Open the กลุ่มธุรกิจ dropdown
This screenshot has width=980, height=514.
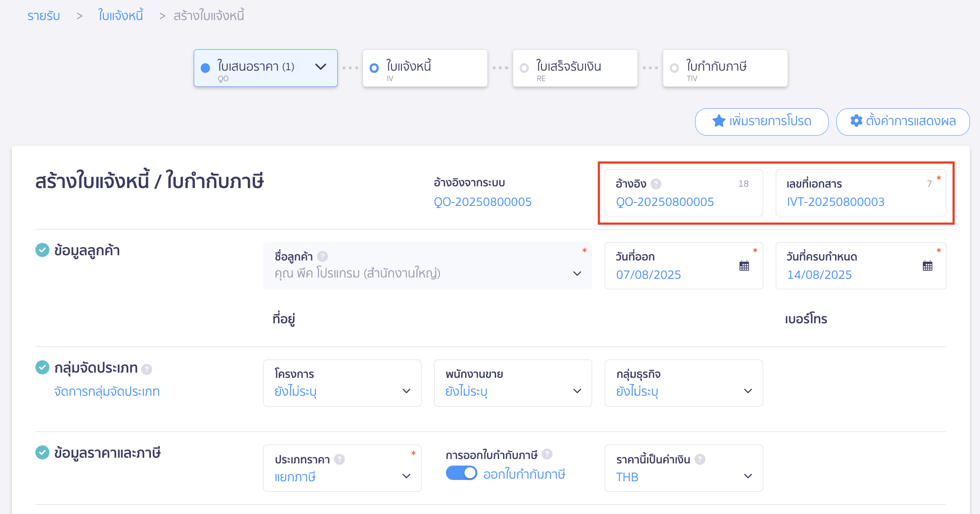pos(684,383)
